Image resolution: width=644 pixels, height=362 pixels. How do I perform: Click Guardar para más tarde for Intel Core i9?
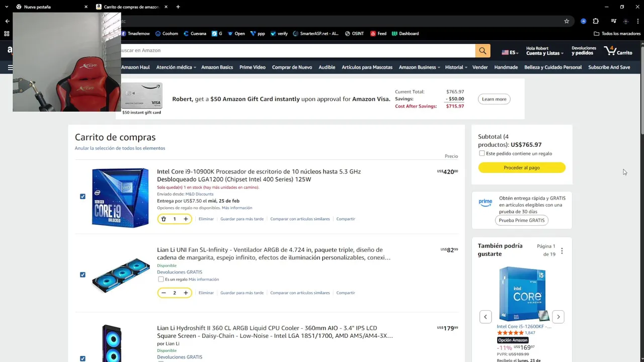click(242, 219)
